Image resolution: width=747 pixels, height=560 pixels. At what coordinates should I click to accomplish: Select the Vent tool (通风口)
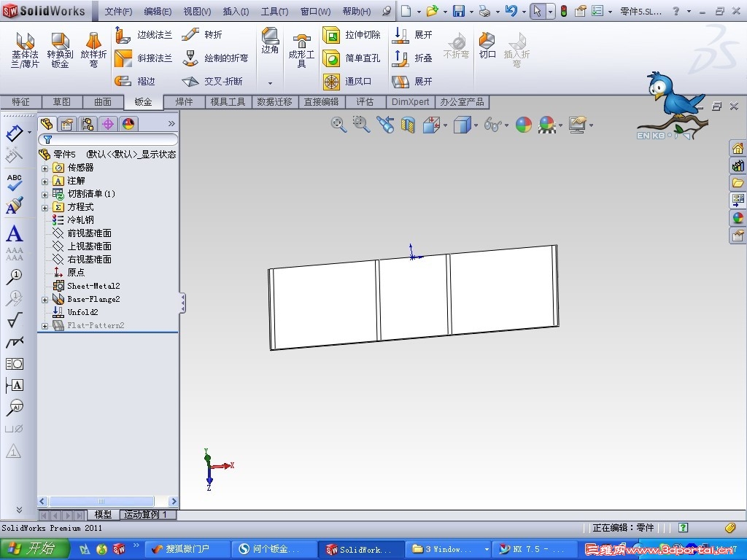click(347, 82)
